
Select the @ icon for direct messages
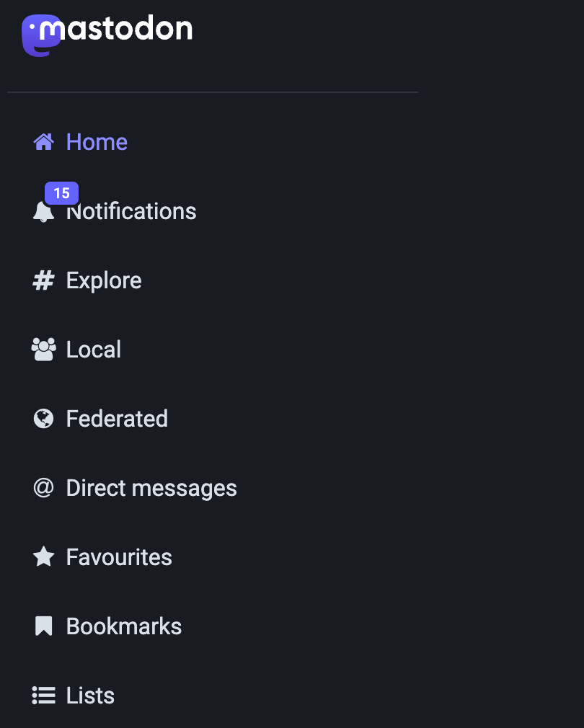[x=44, y=488]
